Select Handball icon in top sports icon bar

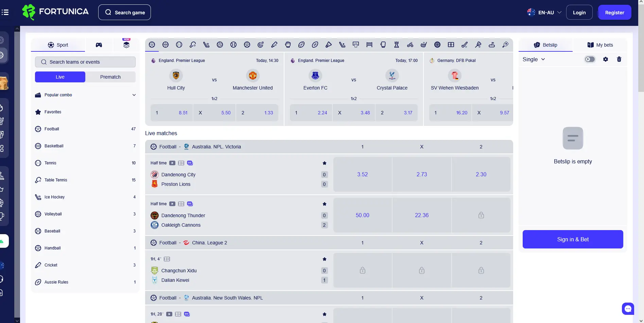coord(247,45)
